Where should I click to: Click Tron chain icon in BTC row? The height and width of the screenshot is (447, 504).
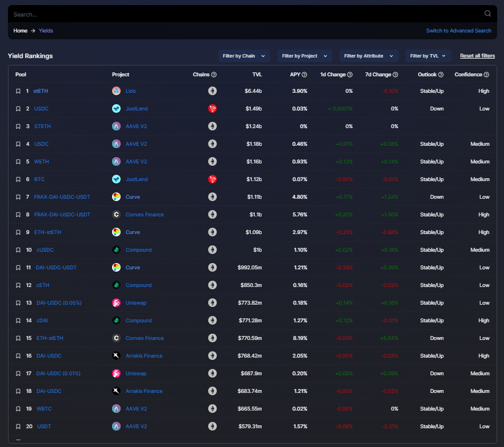[x=212, y=179]
